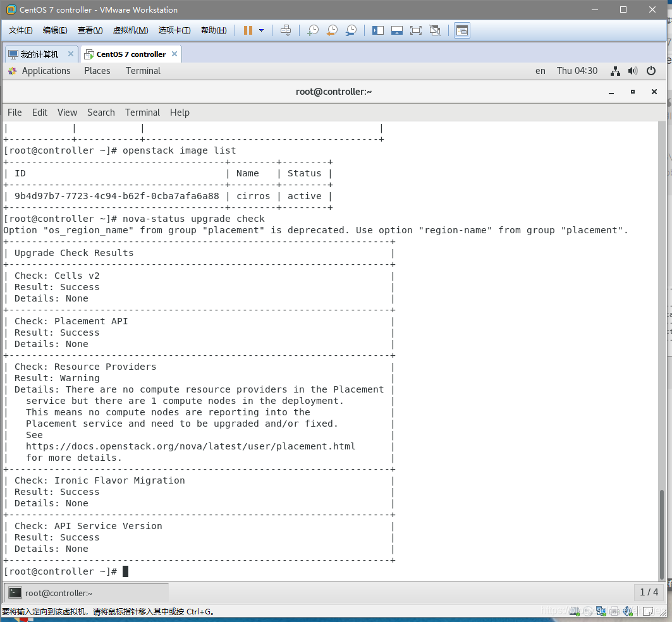Open the power options dropdown arrow
Viewport: 672px width, 622px height.
(262, 30)
